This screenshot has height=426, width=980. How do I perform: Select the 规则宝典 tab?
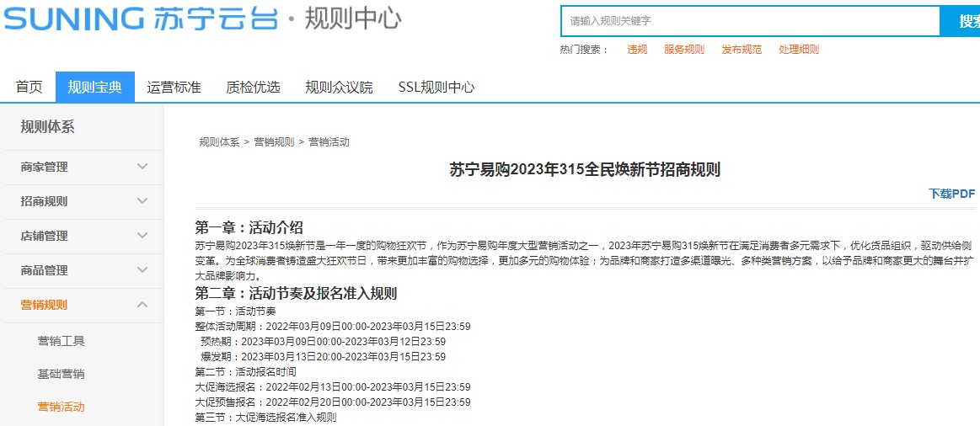pyautogui.click(x=95, y=87)
